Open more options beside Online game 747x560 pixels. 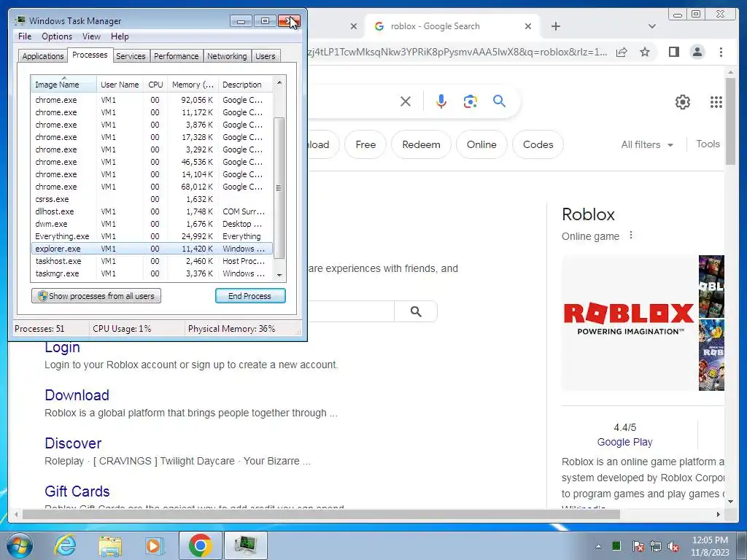tap(631, 236)
